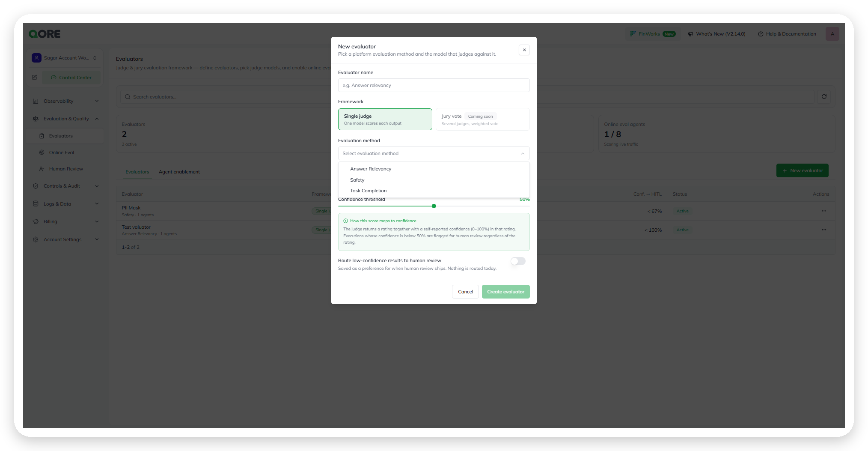Click the Logs & Data database icon
Image resolution: width=868 pixels, height=451 pixels.
pyautogui.click(x=36, y=204)
